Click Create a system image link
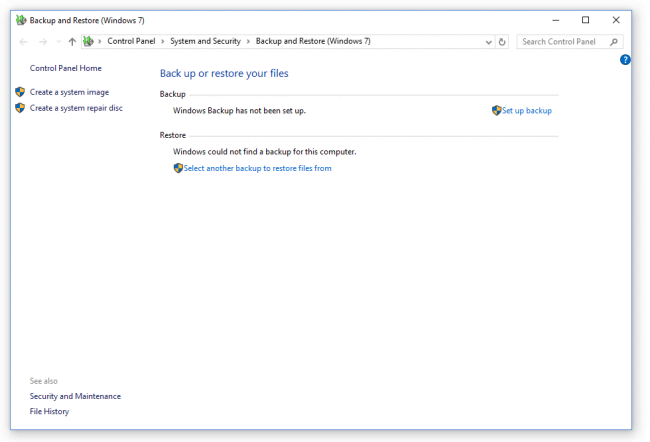This screenshot has width=650, height=442. pos(69,92)
